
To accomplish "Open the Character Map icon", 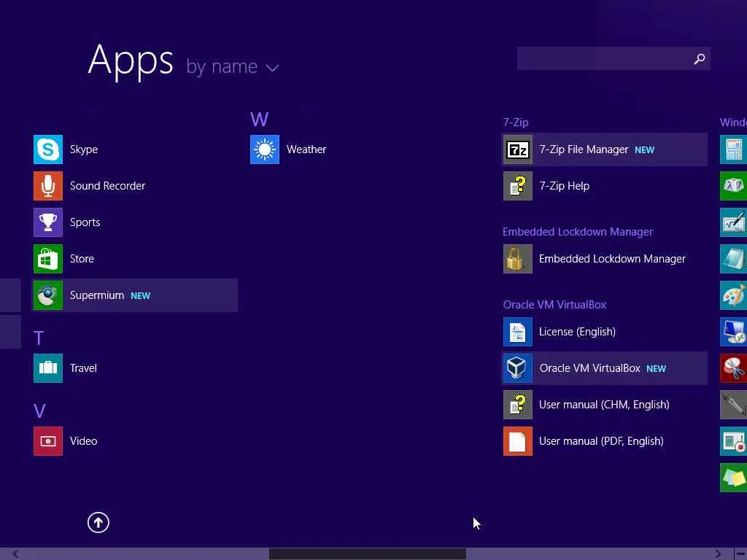I will tap(733, 186).
